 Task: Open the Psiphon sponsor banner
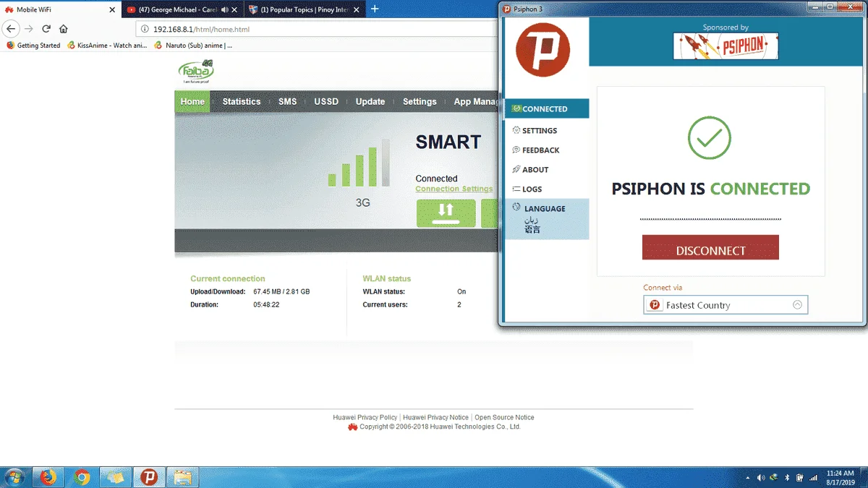point(726,46)
